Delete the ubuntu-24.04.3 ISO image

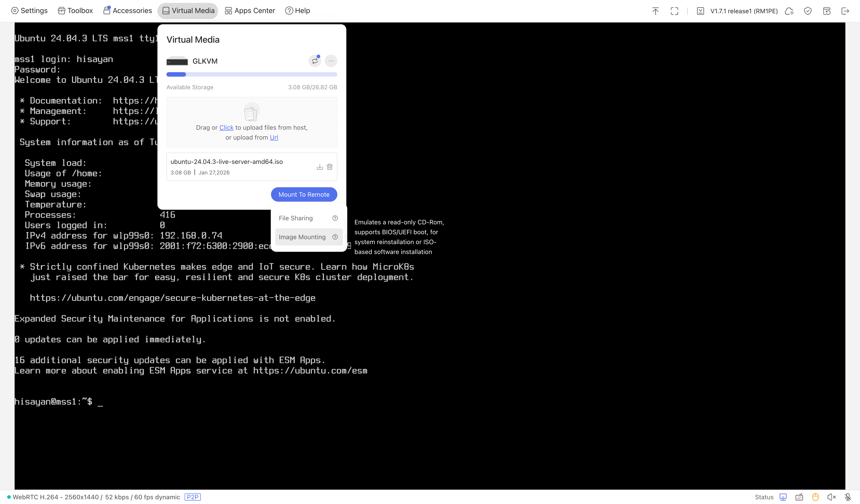(330, 167)
